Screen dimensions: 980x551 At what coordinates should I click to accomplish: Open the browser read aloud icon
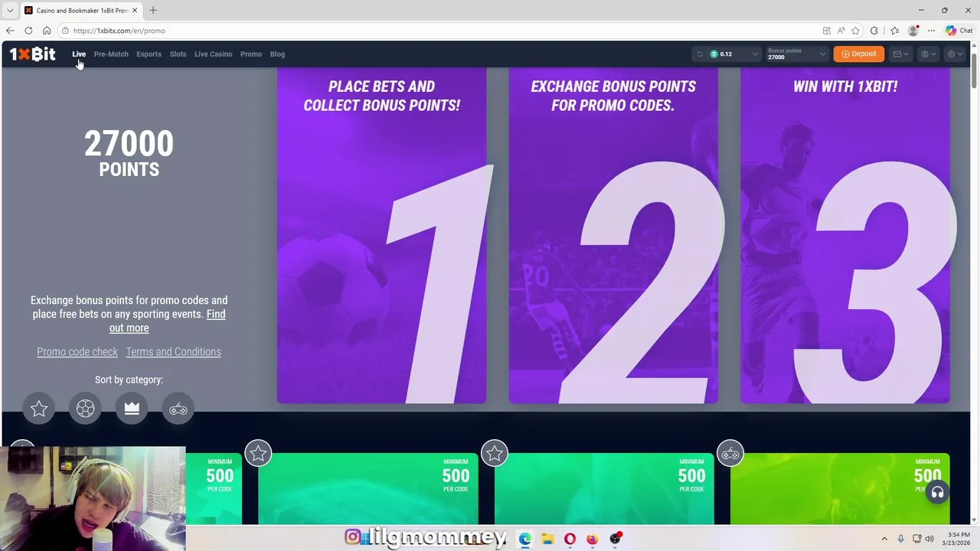coord(841,31)
